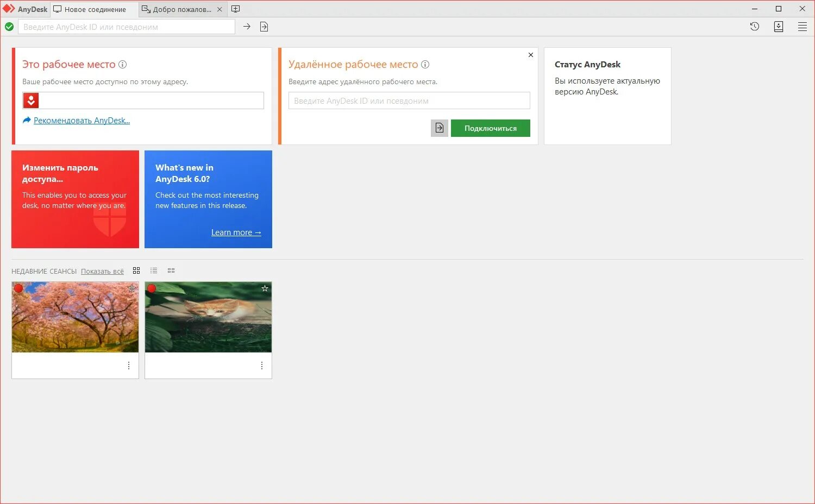This screenshot has width=815, height=504.
Task: Open the Рекомендовать AnyDesk... link
Action: click(x=81, y=121)
